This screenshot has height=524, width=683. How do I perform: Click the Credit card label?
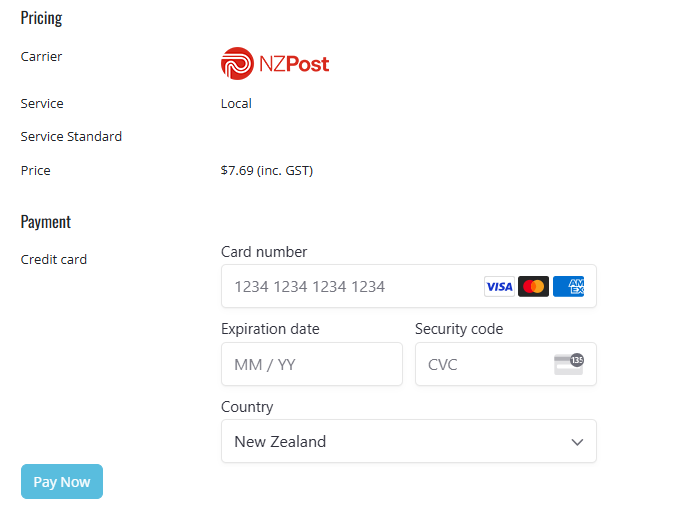click(54, 260)
